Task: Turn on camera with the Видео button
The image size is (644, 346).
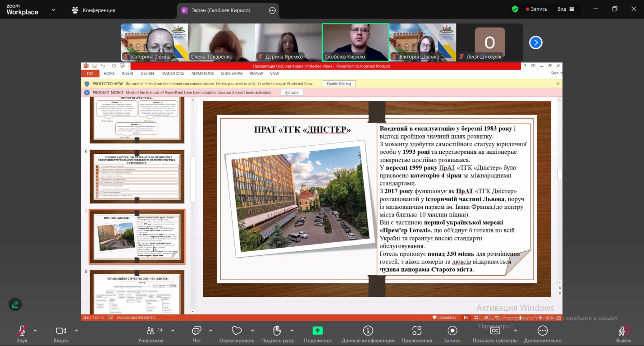Action: click(61, 334)
